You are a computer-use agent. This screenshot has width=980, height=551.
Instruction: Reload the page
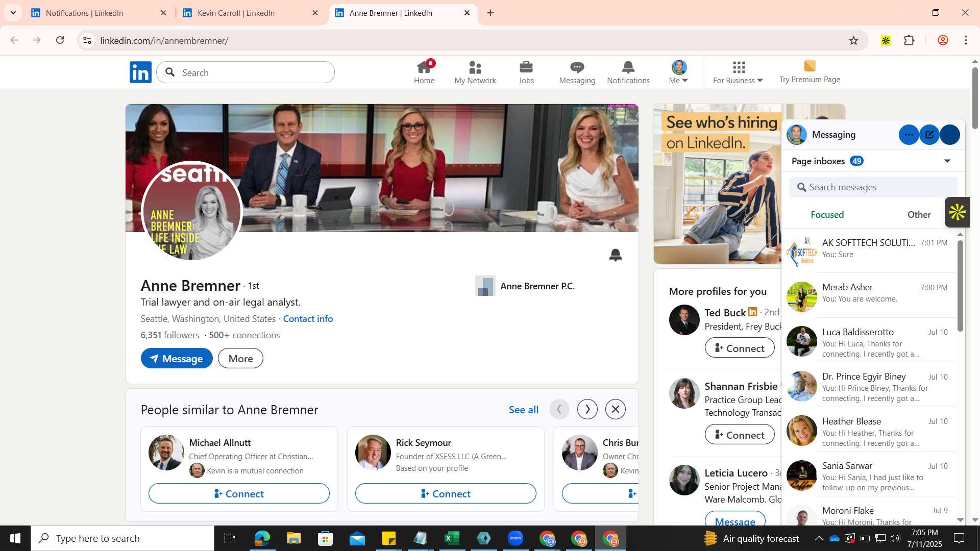tap(60, 40)
